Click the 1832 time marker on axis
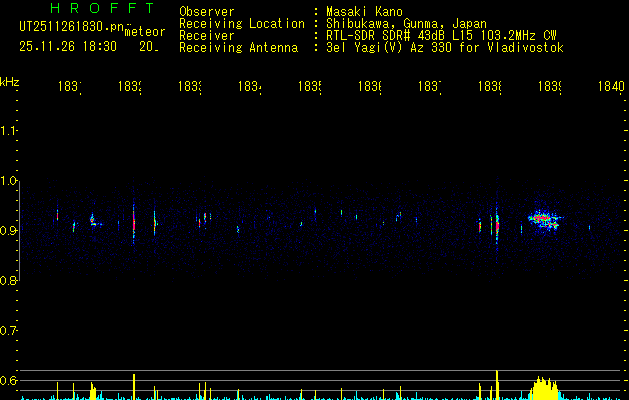Screen dimensions: 629x400 130,86
